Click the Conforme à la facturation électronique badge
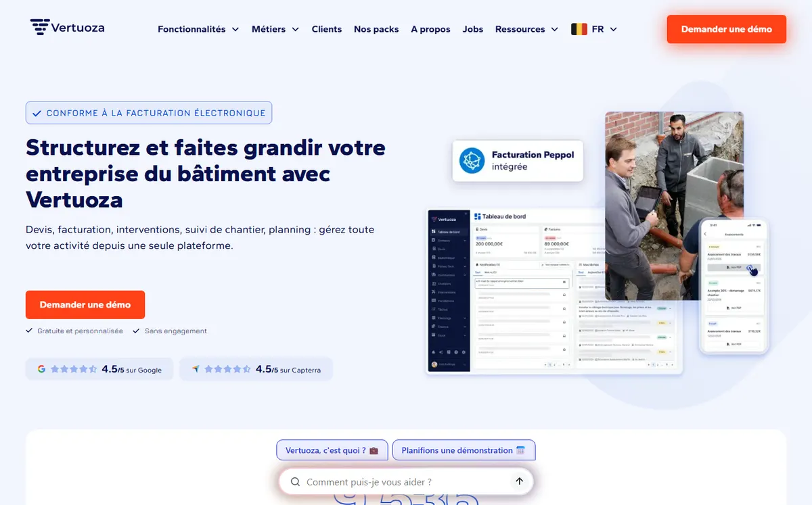The image size is (812, 505). (149, 113)
